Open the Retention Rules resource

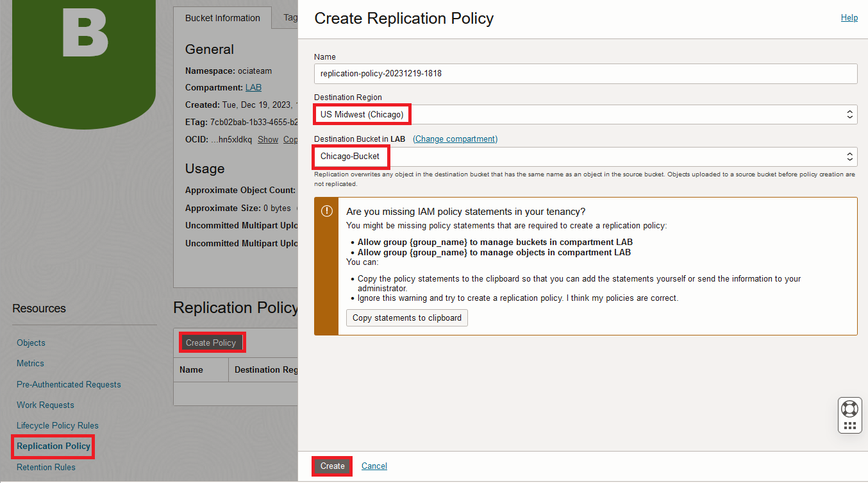46,467
